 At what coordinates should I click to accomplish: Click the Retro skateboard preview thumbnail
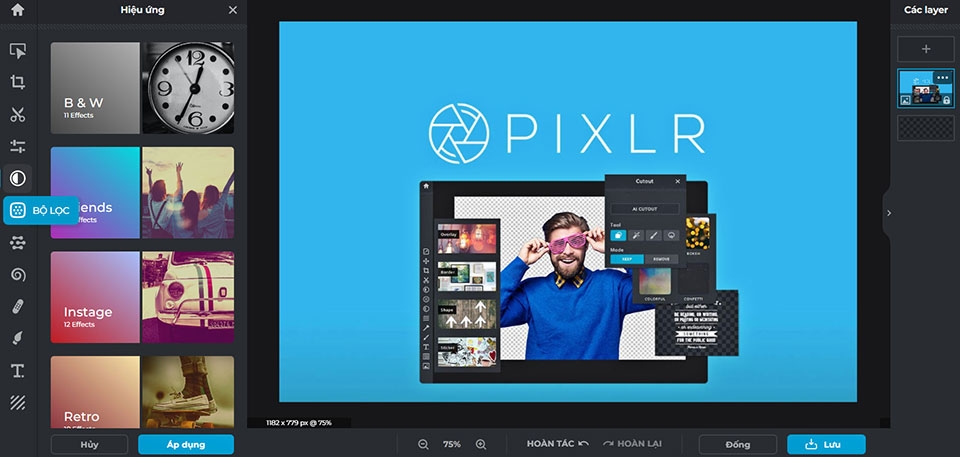click(188, 392)
